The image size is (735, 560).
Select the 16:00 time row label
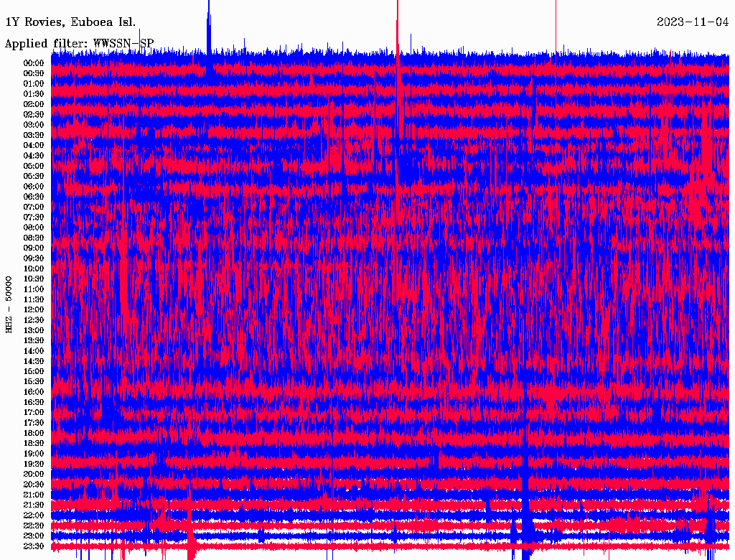(x=34, y=392)
